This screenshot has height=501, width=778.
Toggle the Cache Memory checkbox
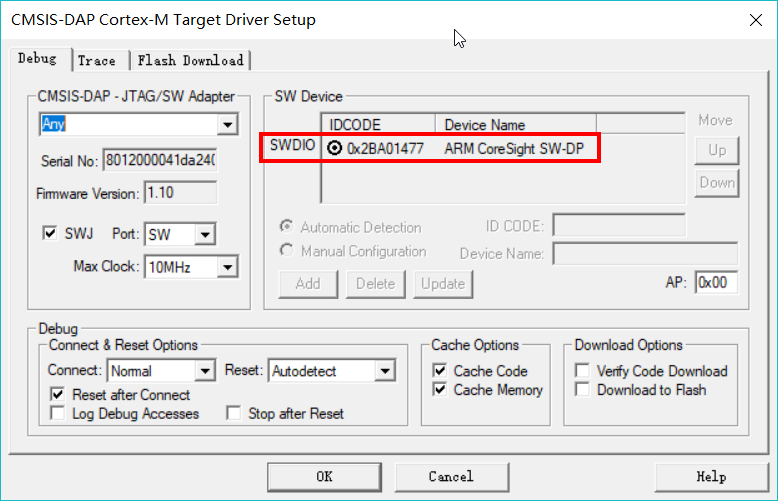click(x=440, y=389)
